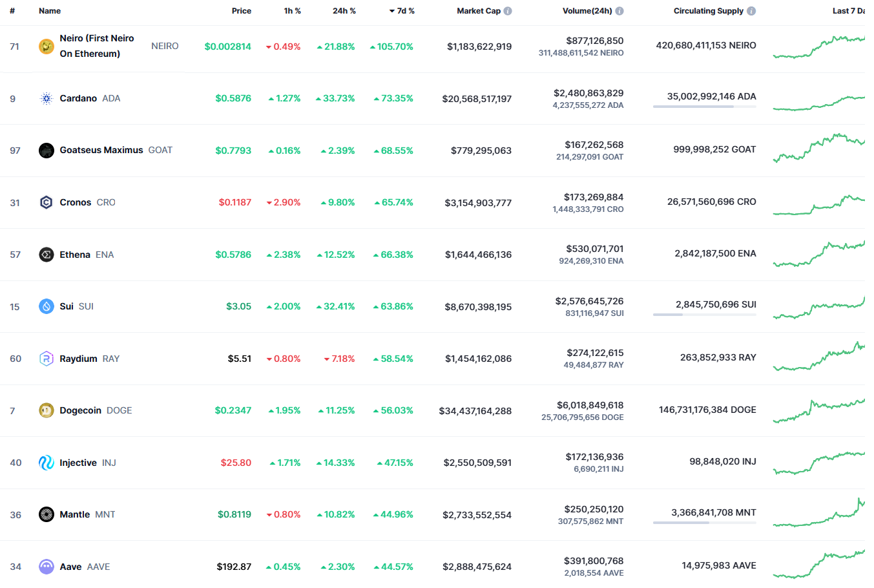The width and height of the screenshot is (874, 588).
Task: Open Cronos 7-day sparkline chart
Action: click(818, 205)
